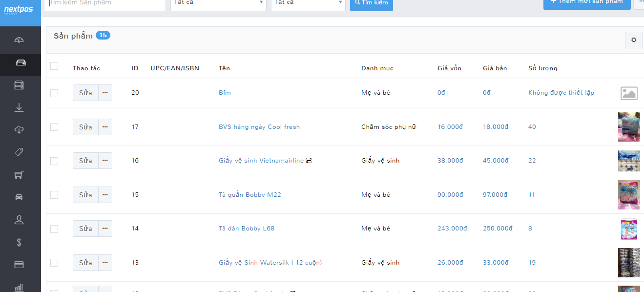Open the dashboard gauge icon in sidebar
This screenshot has width=644, height=292.
coord(19,40)
